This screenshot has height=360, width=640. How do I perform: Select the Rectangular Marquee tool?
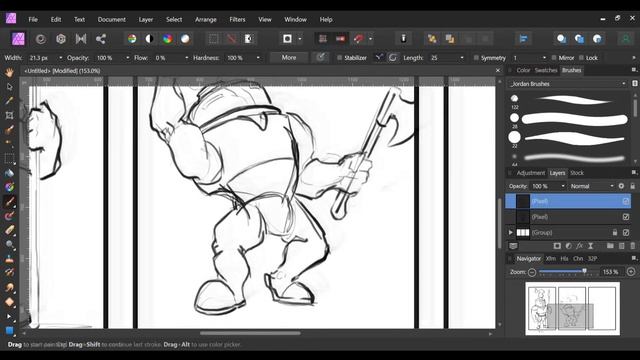(9, 158)
